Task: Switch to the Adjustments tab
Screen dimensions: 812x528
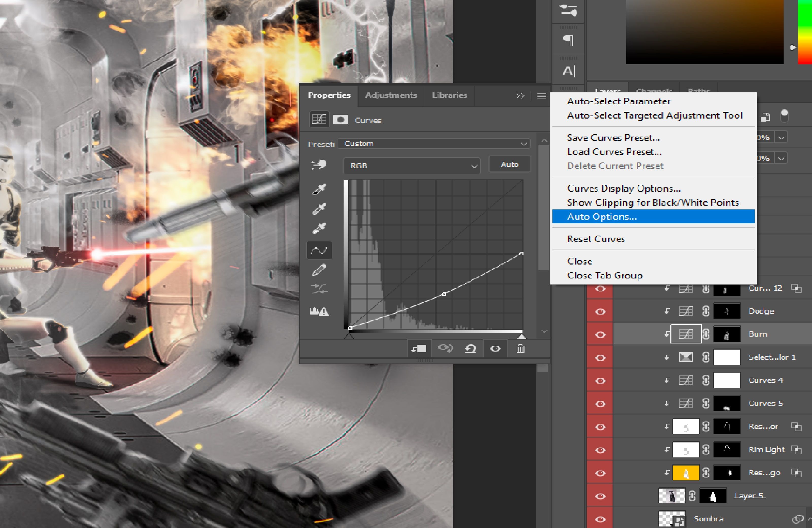Action: 391,95
